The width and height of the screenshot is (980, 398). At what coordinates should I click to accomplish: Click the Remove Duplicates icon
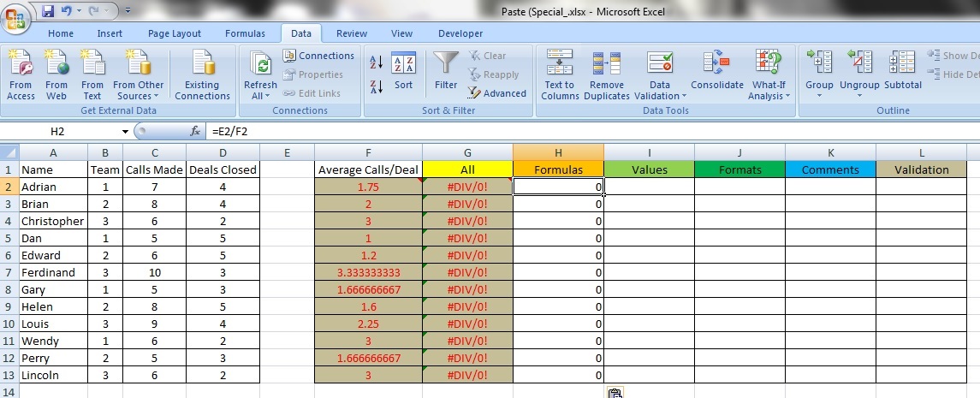[x=606, y=64]
